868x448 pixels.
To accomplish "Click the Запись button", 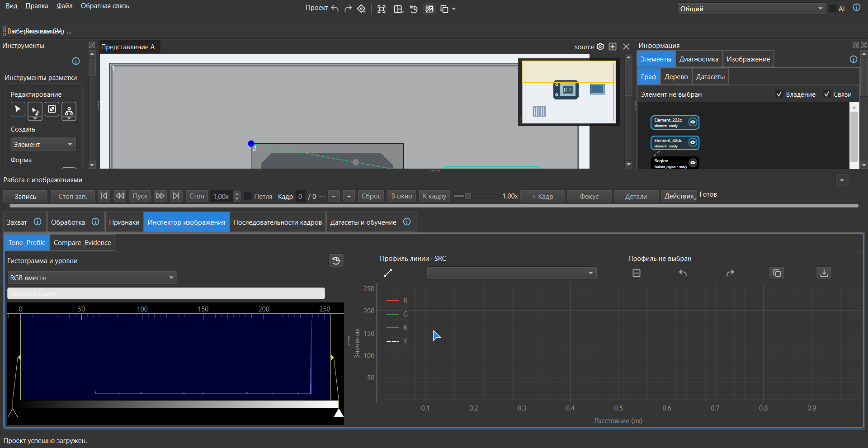I will click(x=25, y=196).
